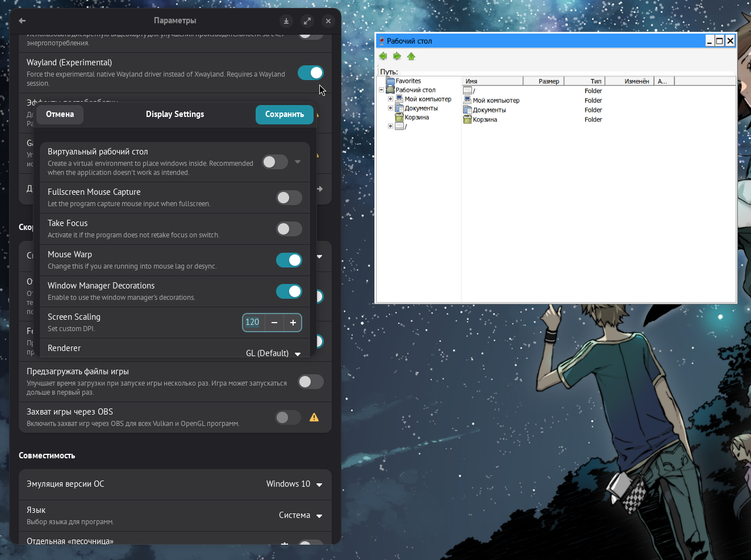
Task: Click the green forward arrow in Wine explorer
Action: click(397, 56)
